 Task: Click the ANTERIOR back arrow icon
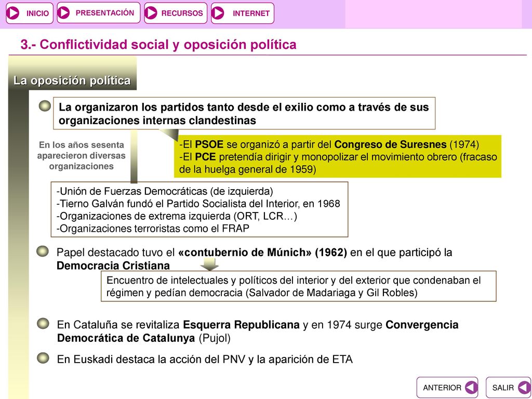[x=471, y=388]
